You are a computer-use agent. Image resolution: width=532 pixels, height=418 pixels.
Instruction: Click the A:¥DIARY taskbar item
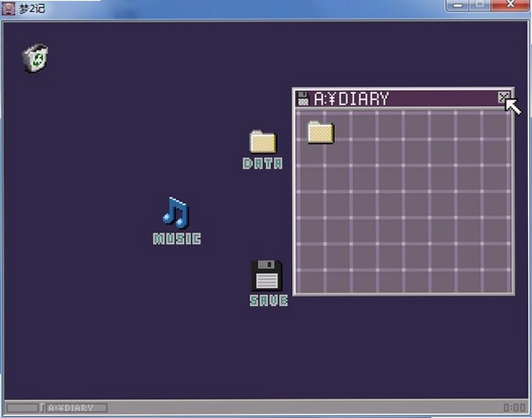click(74, 407)
